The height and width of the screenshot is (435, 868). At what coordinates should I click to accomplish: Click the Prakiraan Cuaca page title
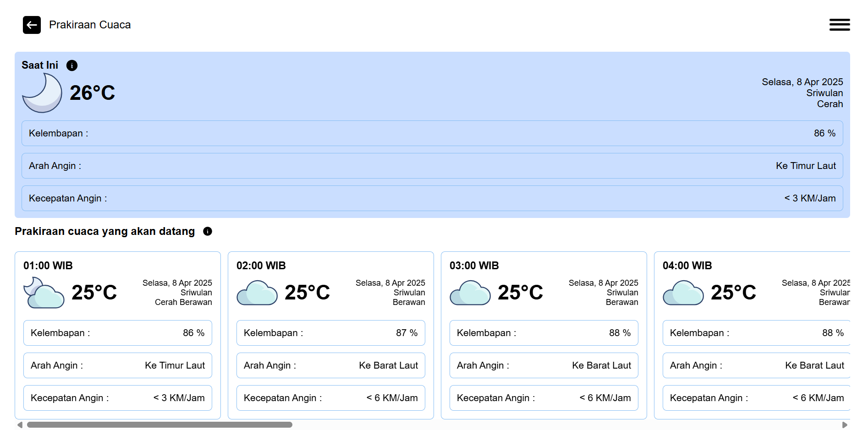[90, 25]
